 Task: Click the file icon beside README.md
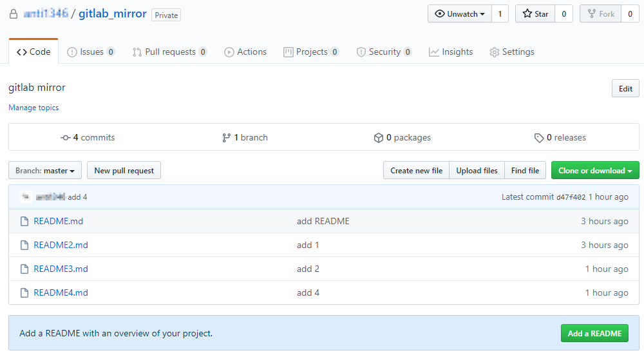[x=24, y=221]
